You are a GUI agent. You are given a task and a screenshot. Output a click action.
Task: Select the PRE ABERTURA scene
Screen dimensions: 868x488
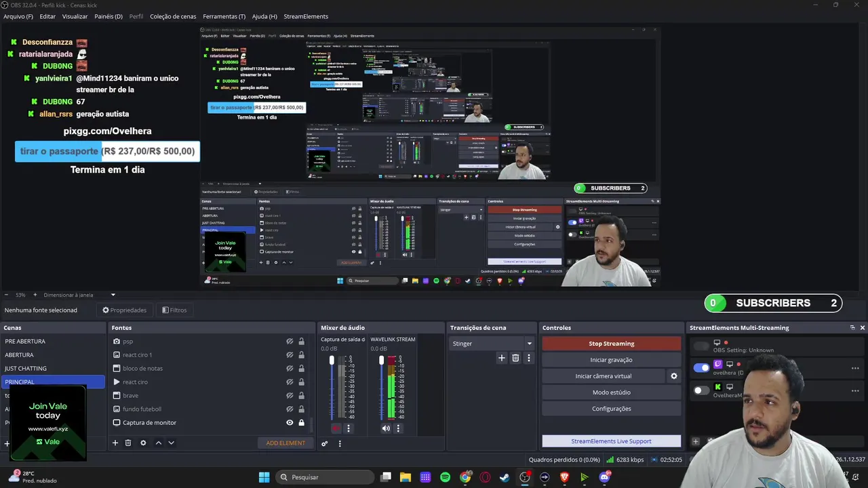pos(53,342)
